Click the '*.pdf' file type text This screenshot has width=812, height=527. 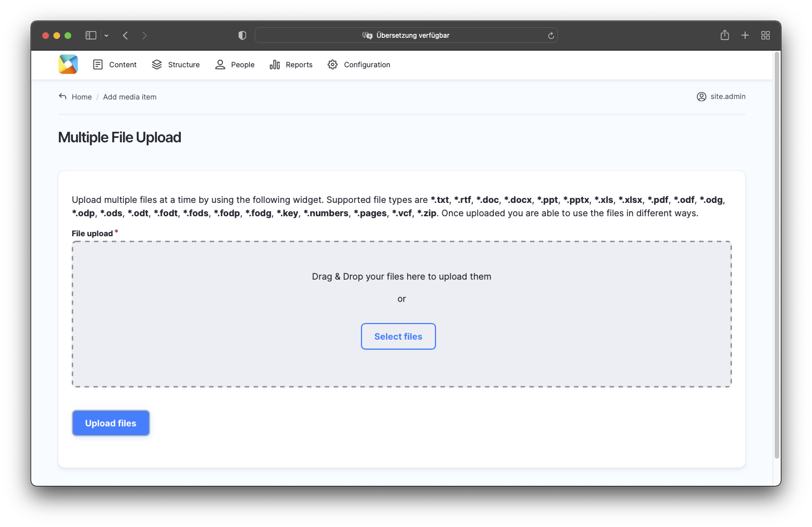click(658, 200)
